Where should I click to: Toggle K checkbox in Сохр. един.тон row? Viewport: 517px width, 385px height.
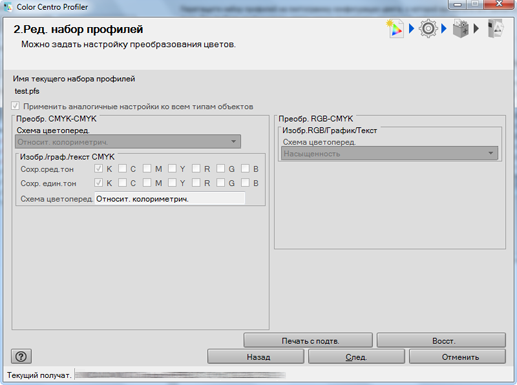coord(98,183)
